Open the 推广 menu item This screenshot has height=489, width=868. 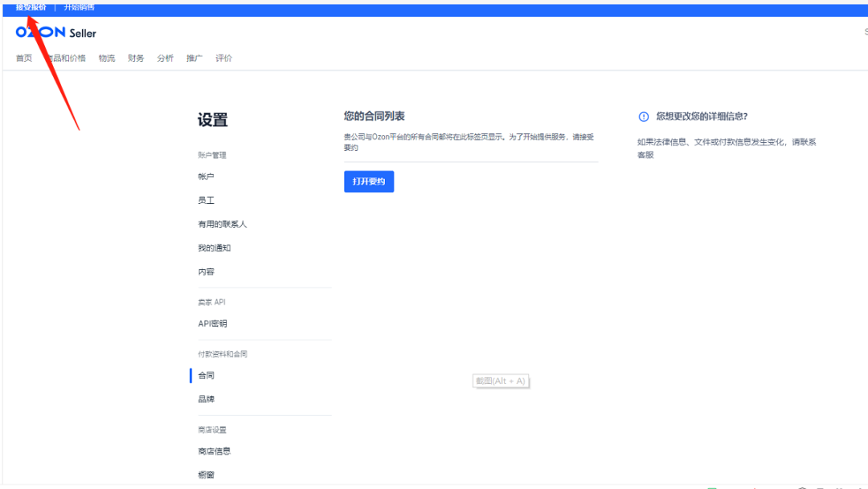tap(194, 57)
